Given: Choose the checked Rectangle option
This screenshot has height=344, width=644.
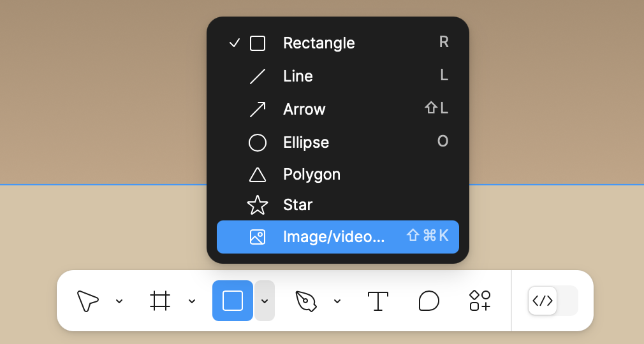Looking at the screenshot, I should pos(337,43).
